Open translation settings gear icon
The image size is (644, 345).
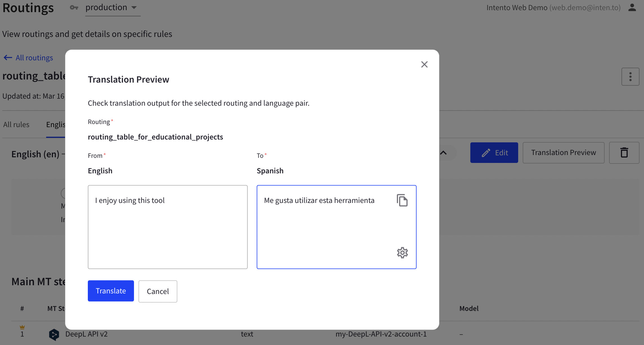[x=402, y=253]
